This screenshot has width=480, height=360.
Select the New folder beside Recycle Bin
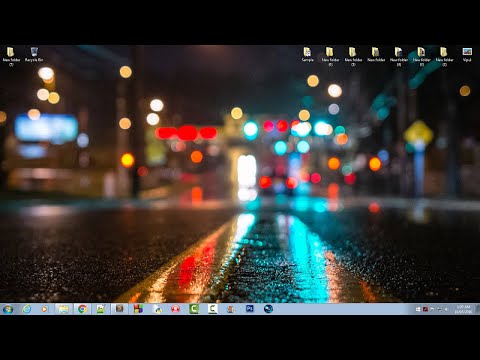coord(11,56)
